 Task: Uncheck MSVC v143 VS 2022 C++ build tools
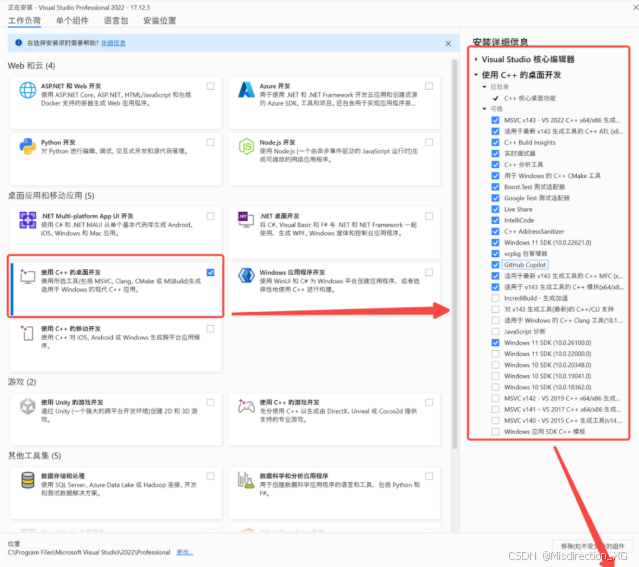[495, 120]
